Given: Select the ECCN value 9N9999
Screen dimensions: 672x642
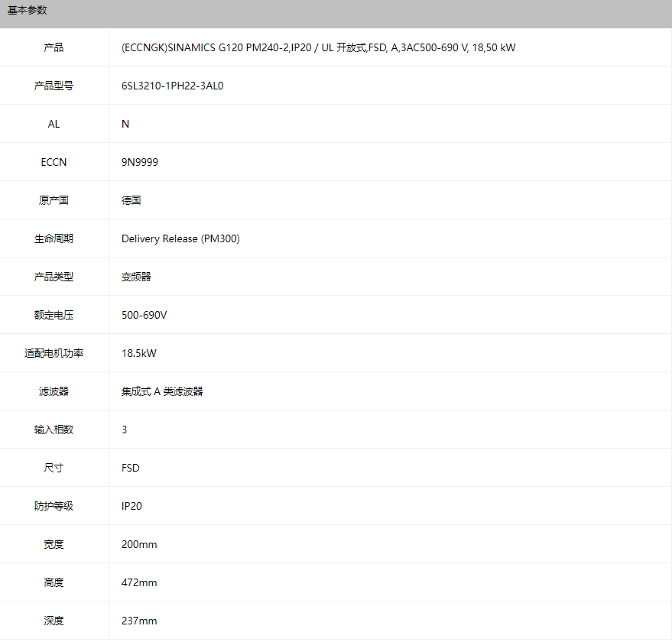Looking at the screenshot, I should tap(140, 162).
